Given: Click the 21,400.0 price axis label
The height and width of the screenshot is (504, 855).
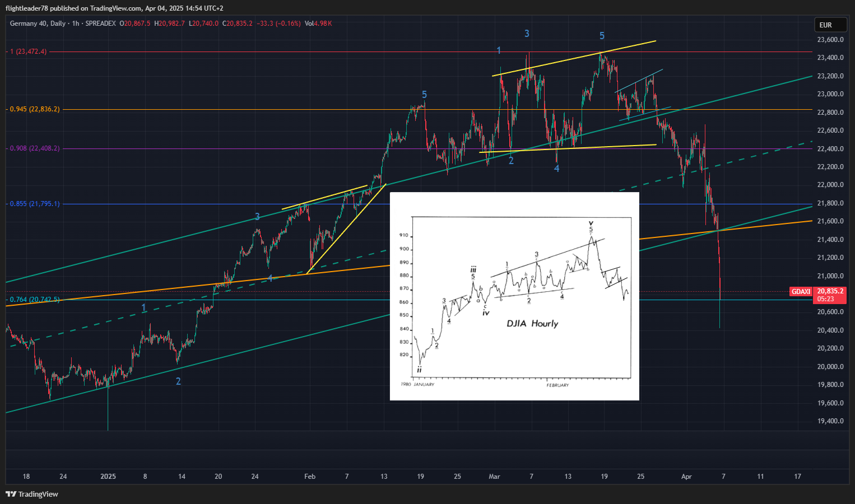Looking at the screenshot, I should click(x=830, y=240).
